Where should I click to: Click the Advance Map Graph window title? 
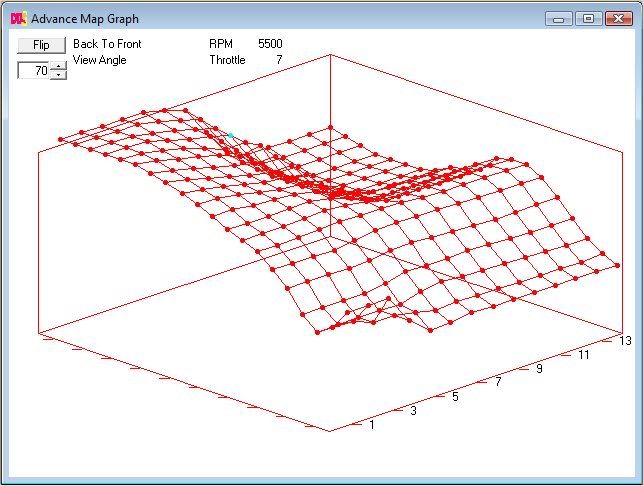pos(85,19)
